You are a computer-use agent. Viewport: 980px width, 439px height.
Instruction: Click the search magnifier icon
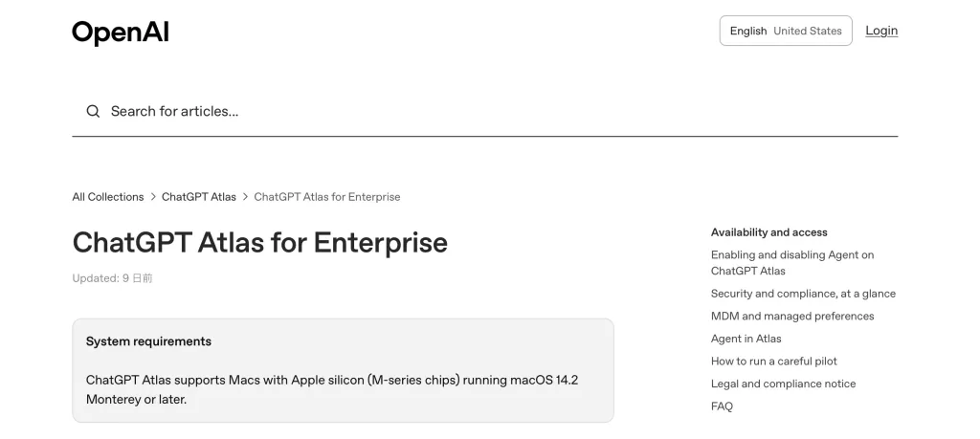93,111
